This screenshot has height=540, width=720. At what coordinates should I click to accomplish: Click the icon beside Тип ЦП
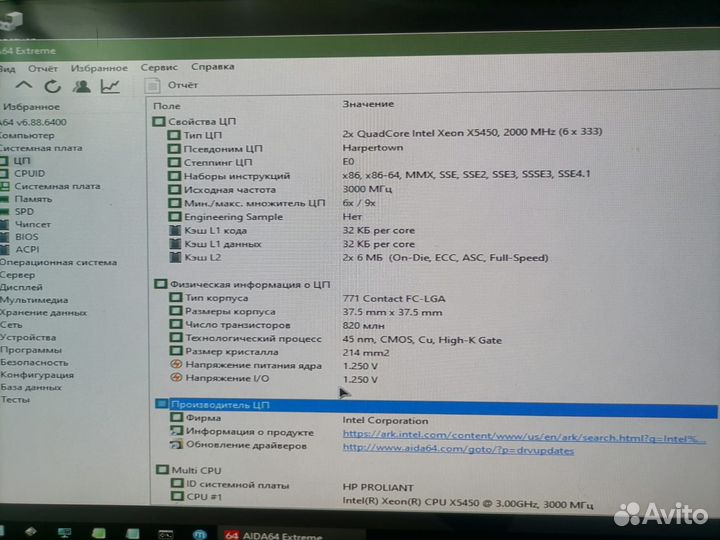click(174, 135)
